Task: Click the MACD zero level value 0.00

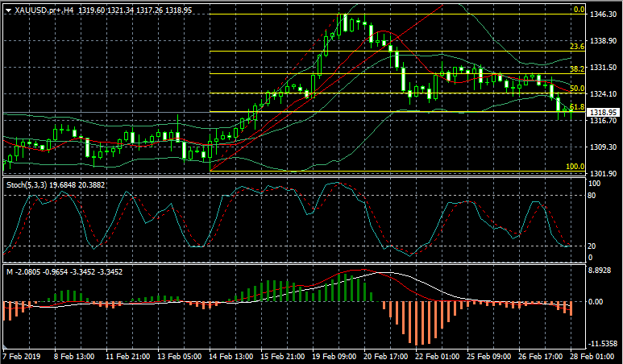Action: click(x=596, y=302)
